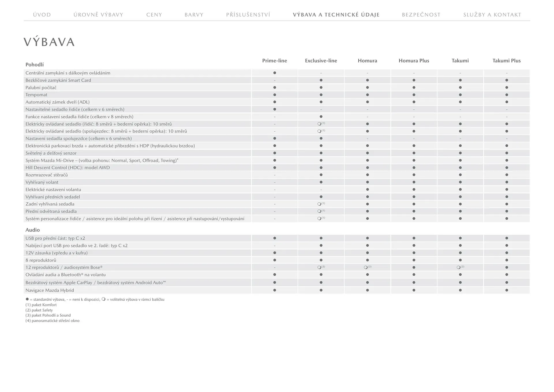The height and width of the screenshot is (392, 554).
Task: Click the Takumi Plus column header
Action: coord(506,61)
